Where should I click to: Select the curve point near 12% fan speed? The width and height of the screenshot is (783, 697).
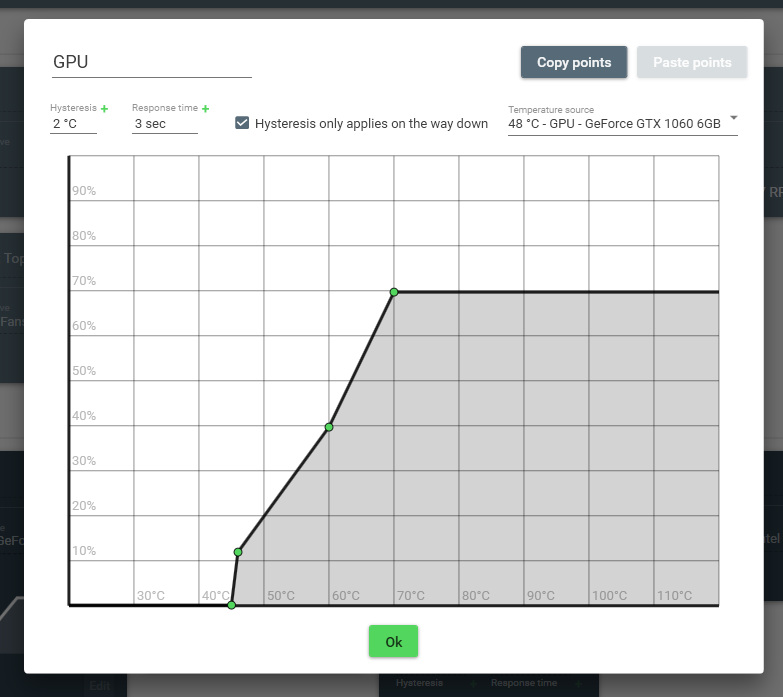[238, 552]
